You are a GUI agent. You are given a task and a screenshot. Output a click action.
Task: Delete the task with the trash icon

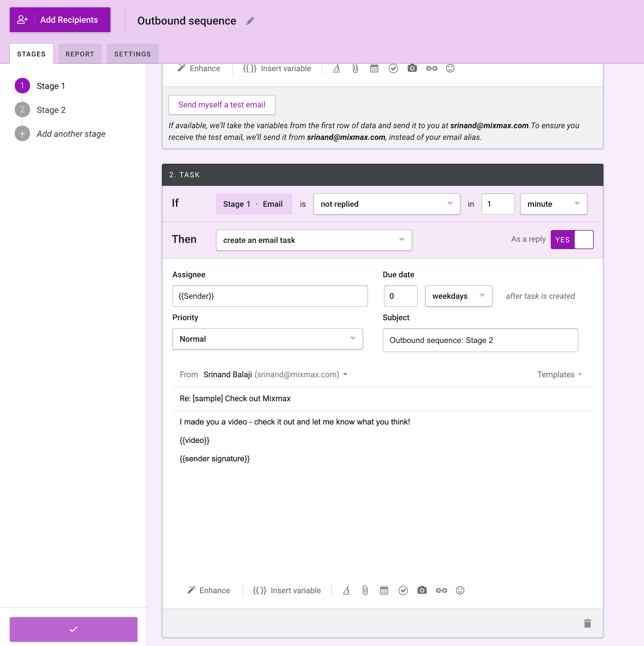pos(587,623)
